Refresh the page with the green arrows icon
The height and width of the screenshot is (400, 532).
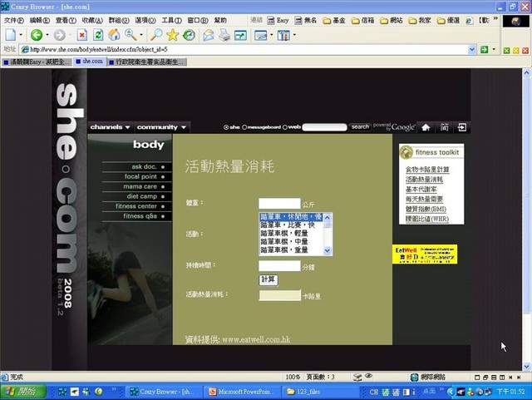(98, 35)
